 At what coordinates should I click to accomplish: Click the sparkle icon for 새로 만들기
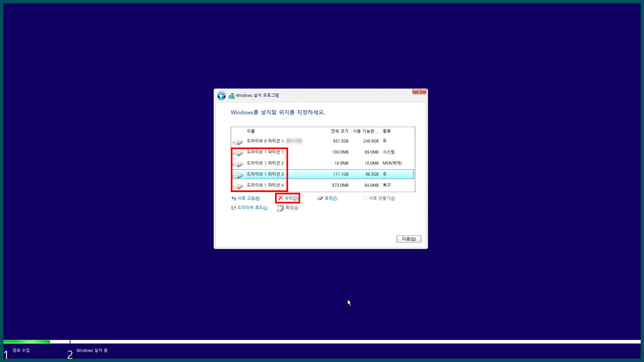coord(365,198)
